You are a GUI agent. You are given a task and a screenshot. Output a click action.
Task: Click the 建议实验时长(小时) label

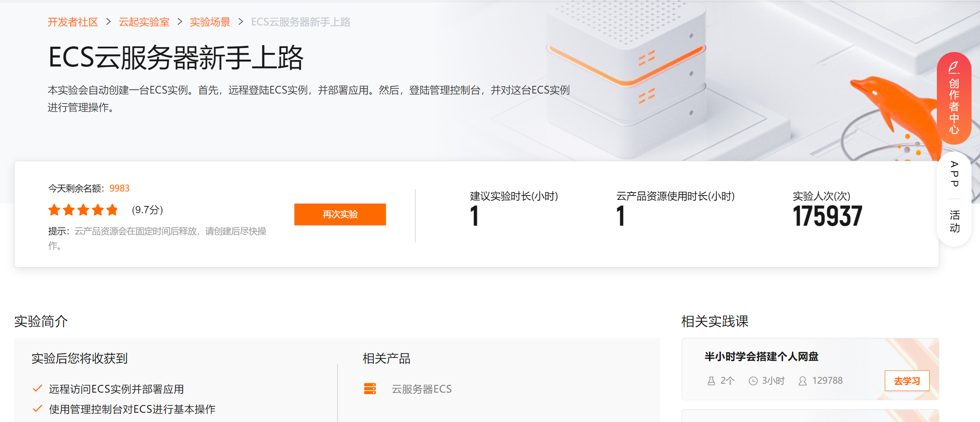pyautogui.click(x=514, y=196)
